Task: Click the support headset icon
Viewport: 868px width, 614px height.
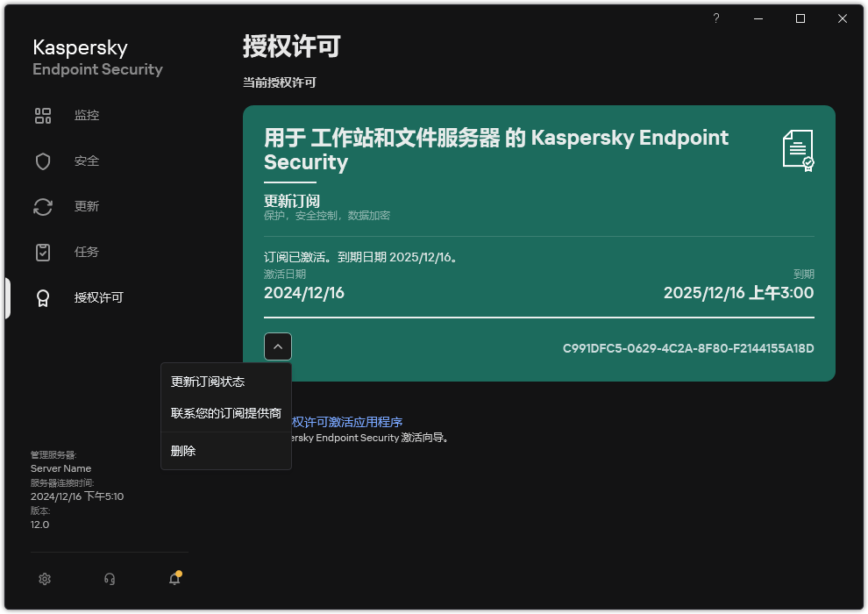Action: (x=109, y=579)
